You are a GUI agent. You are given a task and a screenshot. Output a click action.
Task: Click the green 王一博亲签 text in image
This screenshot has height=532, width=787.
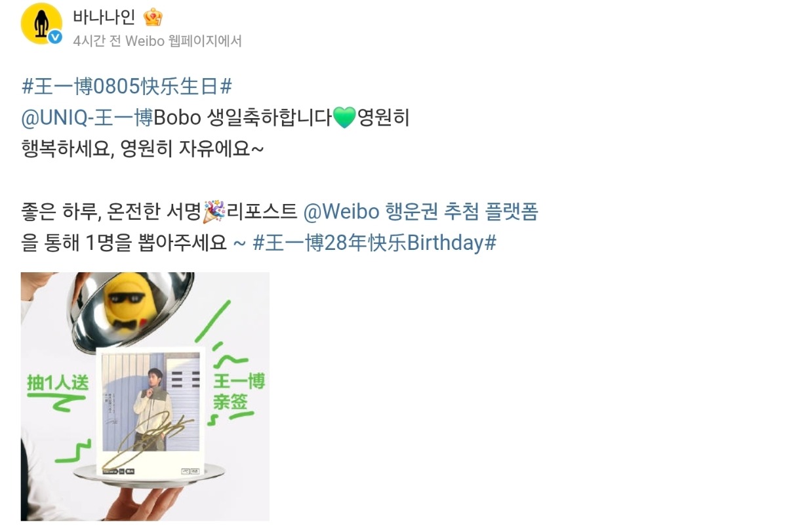239,391
